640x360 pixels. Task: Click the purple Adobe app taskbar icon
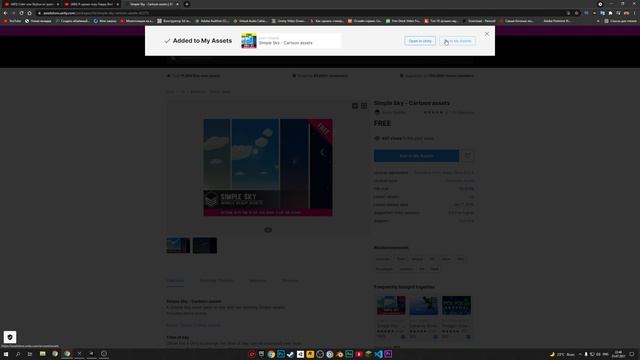[x=388, y=354]
